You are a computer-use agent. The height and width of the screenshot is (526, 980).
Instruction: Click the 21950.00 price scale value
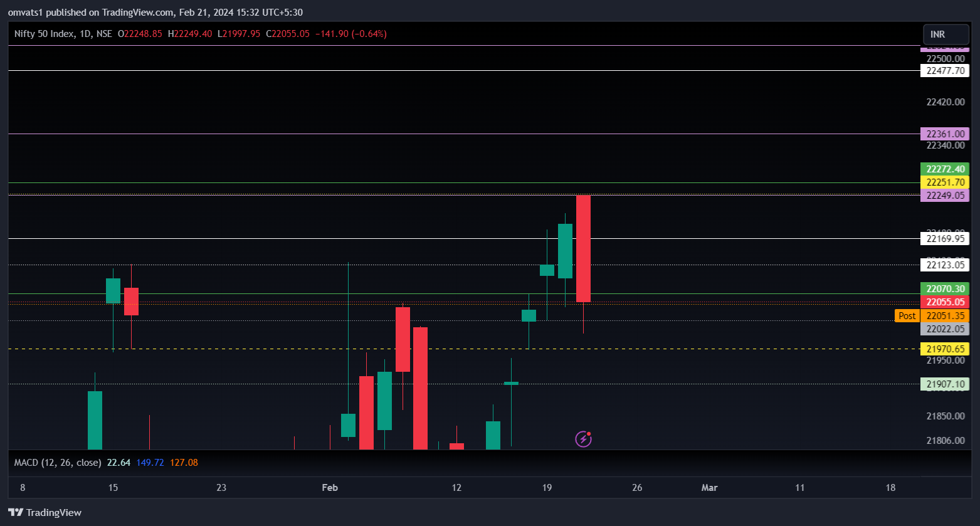946,360
